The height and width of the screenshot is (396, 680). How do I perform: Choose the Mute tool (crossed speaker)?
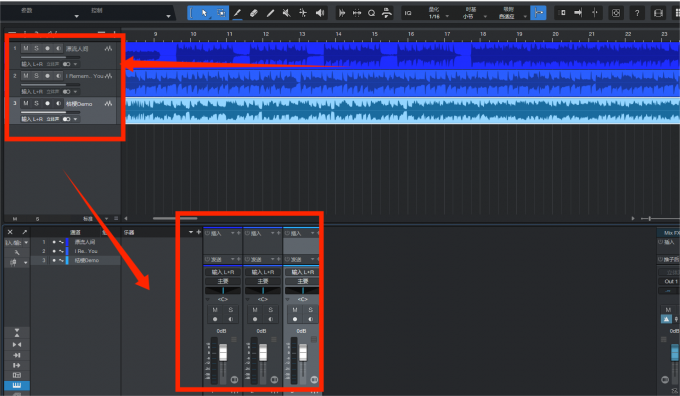287,13
